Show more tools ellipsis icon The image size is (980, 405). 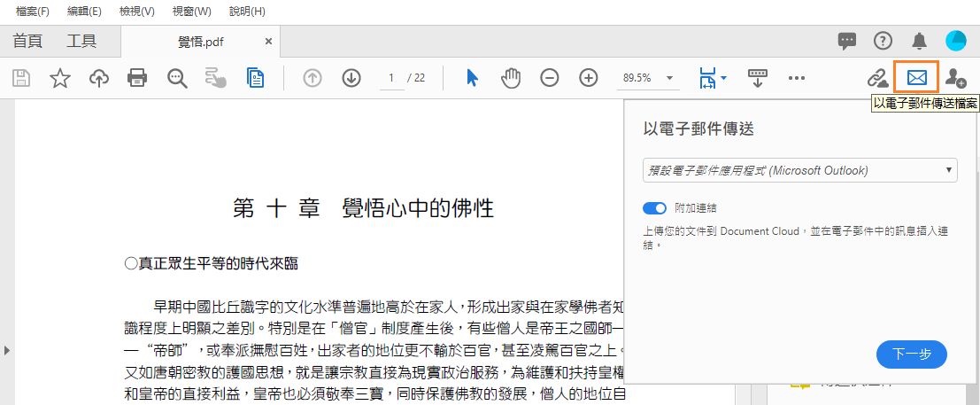pyautogui.click(x=796, y=78)
